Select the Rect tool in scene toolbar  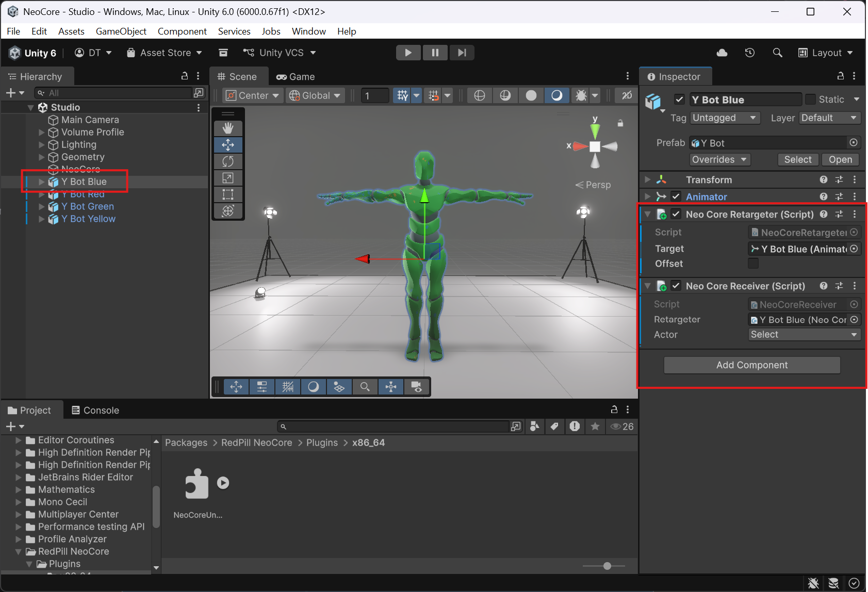pos(228,194)
